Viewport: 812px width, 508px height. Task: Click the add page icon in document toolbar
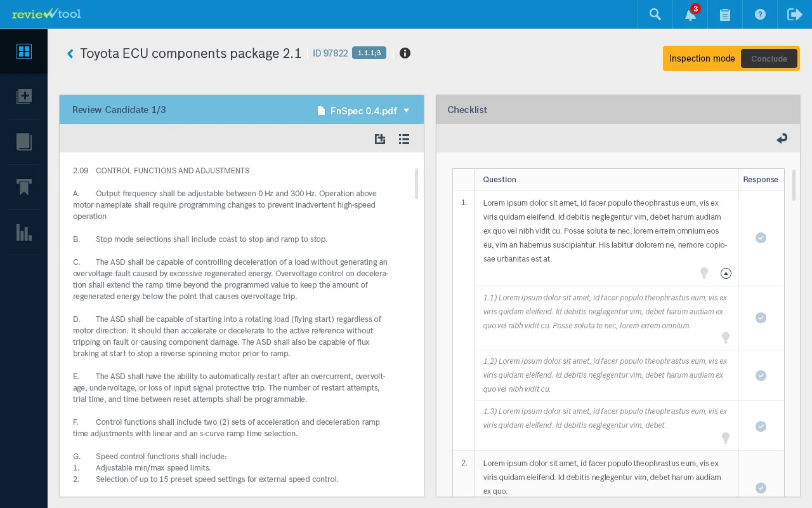tap(380, 139)
